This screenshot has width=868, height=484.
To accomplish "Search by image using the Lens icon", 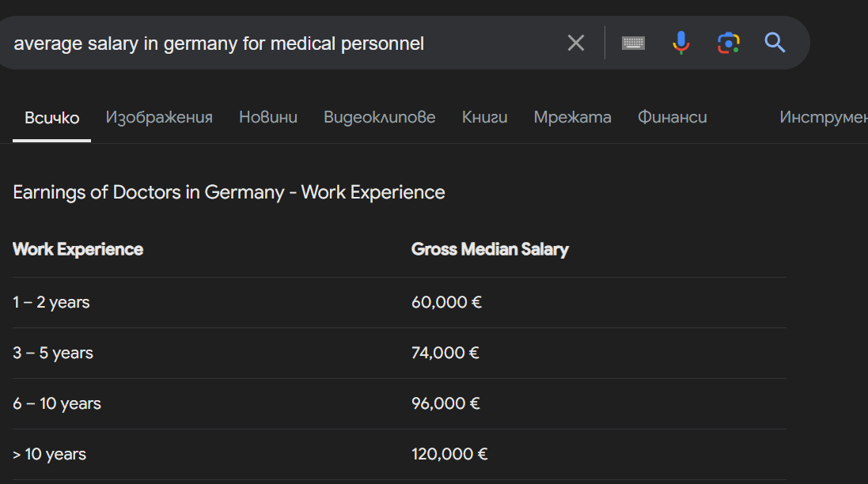I will [728, 43].
